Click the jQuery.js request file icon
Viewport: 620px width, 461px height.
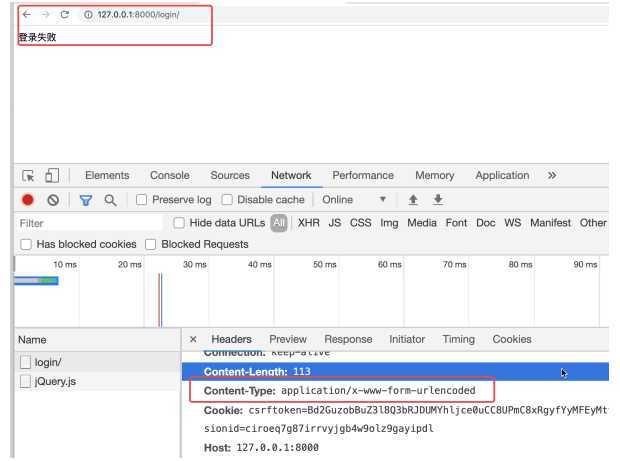pyautogui.click(x=25, y=381)
